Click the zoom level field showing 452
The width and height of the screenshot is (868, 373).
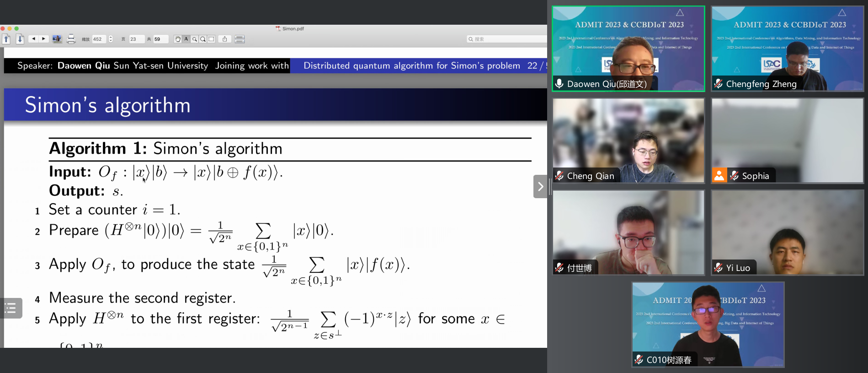click(99, 39)
